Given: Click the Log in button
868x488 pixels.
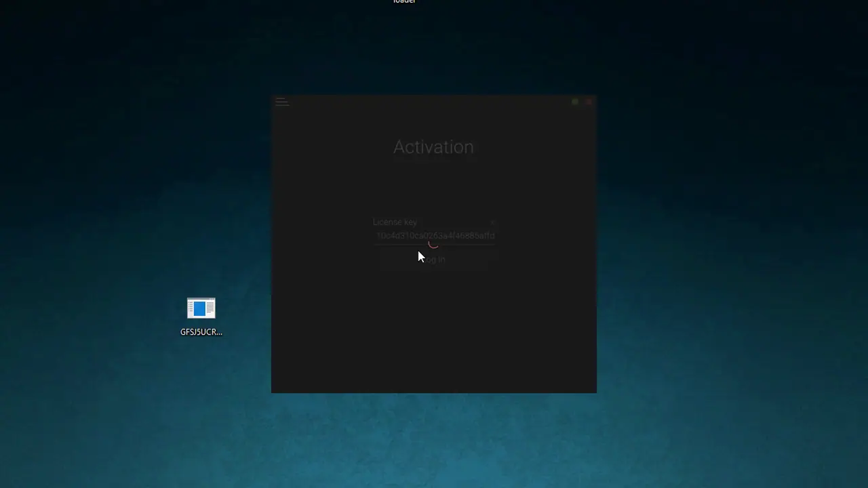Looking at the screenshot, I should coord(434,260).
